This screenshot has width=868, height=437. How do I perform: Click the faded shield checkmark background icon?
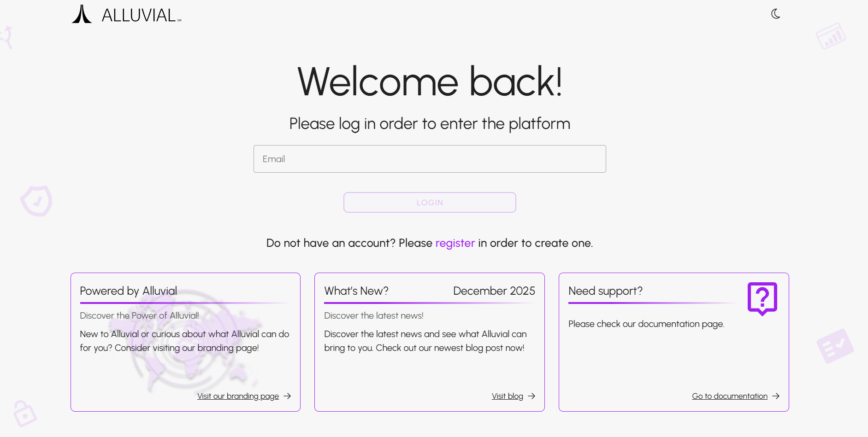tap(36, 201)
